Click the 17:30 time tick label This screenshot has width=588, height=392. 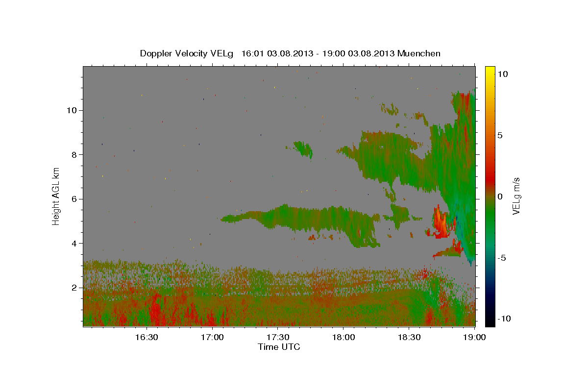pos(277,337)
